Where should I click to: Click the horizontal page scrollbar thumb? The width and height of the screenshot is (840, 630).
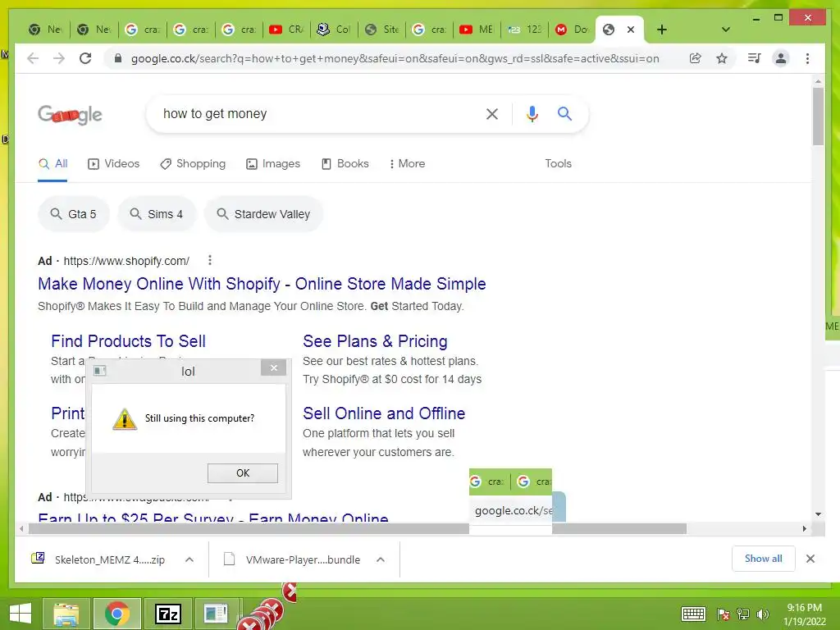pos(358,529)
